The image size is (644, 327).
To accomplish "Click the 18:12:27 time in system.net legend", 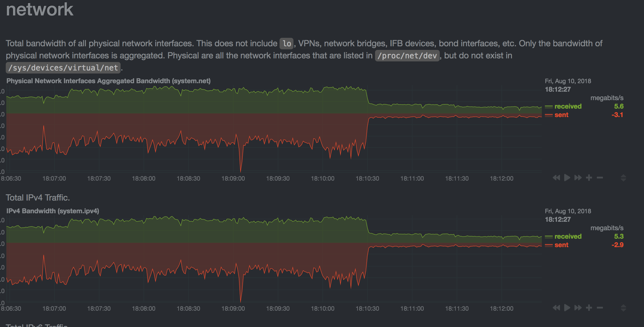I will click(x=558, y=90).
